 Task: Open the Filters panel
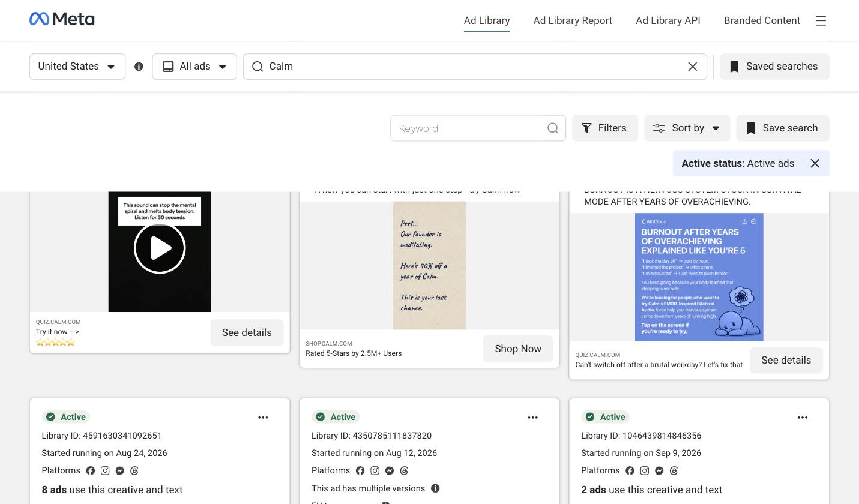pos(605,128)
